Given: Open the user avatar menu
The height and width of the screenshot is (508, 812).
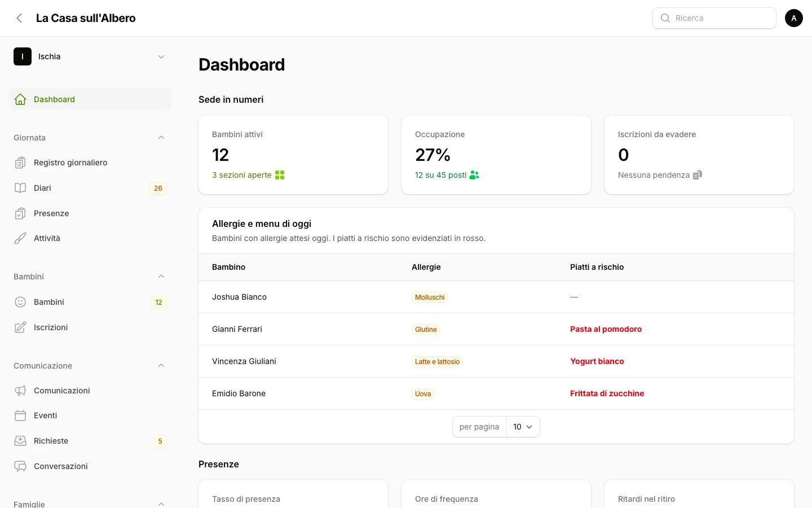Looking at the screenshot, I should pyautogui.click(x=794, y=18).
